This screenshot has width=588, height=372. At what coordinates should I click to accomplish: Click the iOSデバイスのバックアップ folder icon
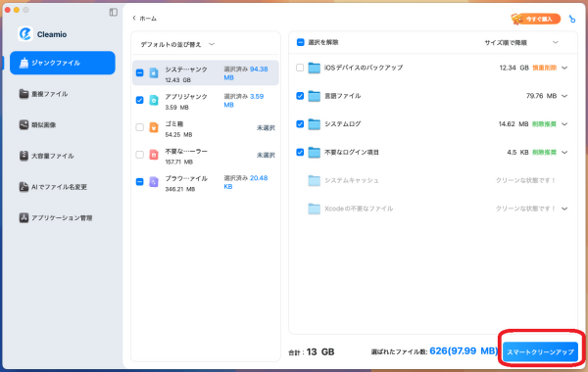315,68
